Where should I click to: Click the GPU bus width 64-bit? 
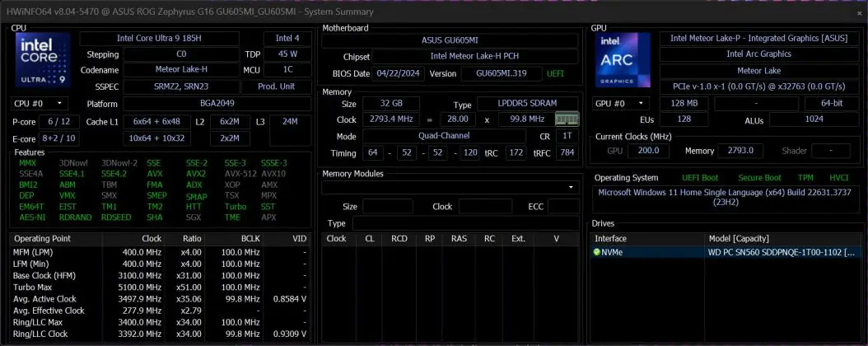[x=832, y=104]
